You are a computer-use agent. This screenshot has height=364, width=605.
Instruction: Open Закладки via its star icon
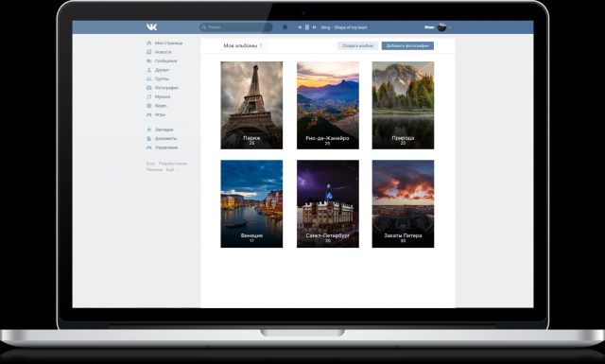click(149, 130)
